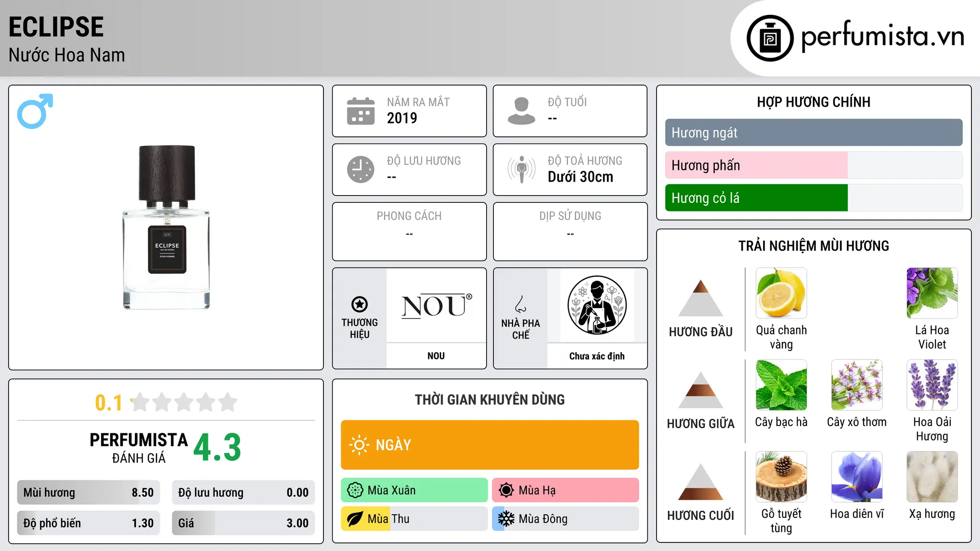
Task: Open the Gỗ tuyết tùng note image
Action: click(781, 477)
